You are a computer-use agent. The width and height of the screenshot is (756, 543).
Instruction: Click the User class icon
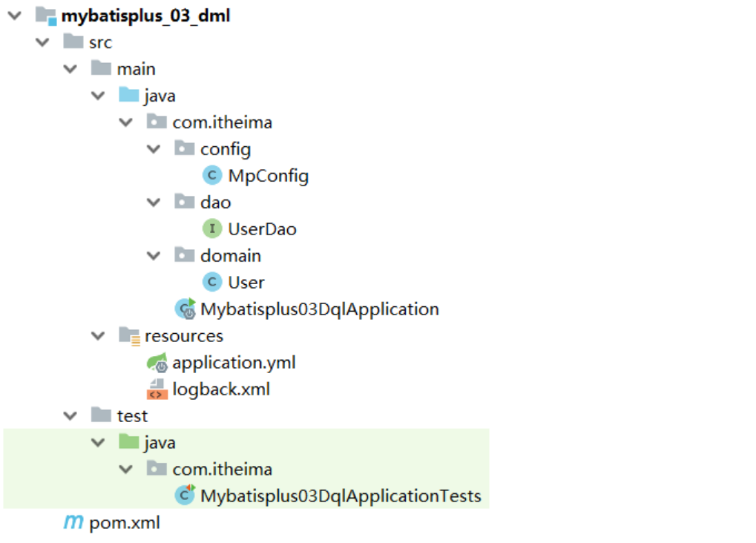(x=212, y=282)
